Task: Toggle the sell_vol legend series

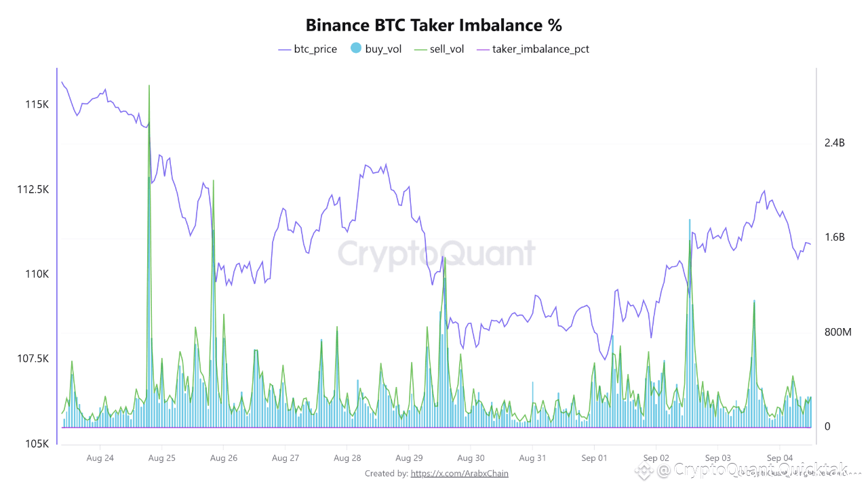Action: pyautogui.click(x=439, y=49)
